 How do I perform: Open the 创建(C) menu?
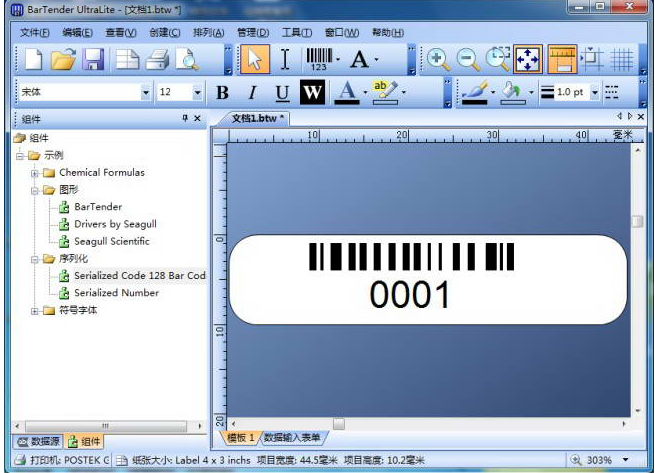(165, 33)
